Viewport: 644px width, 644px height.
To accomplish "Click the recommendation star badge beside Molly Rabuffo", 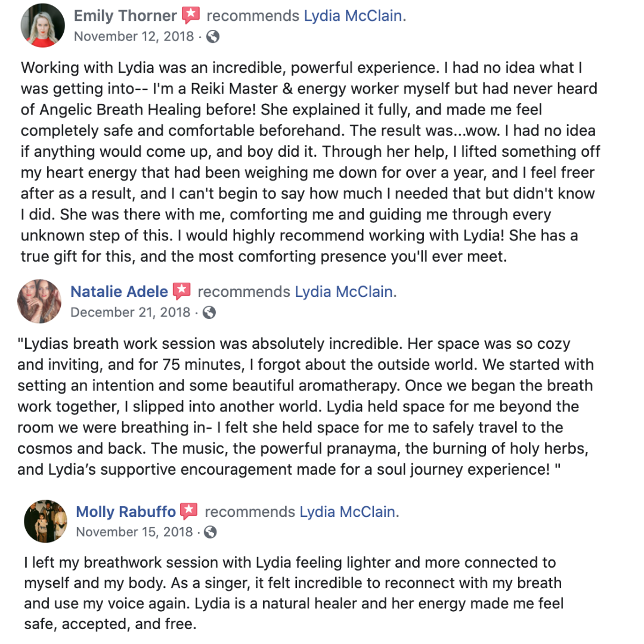I will (189, 512).
